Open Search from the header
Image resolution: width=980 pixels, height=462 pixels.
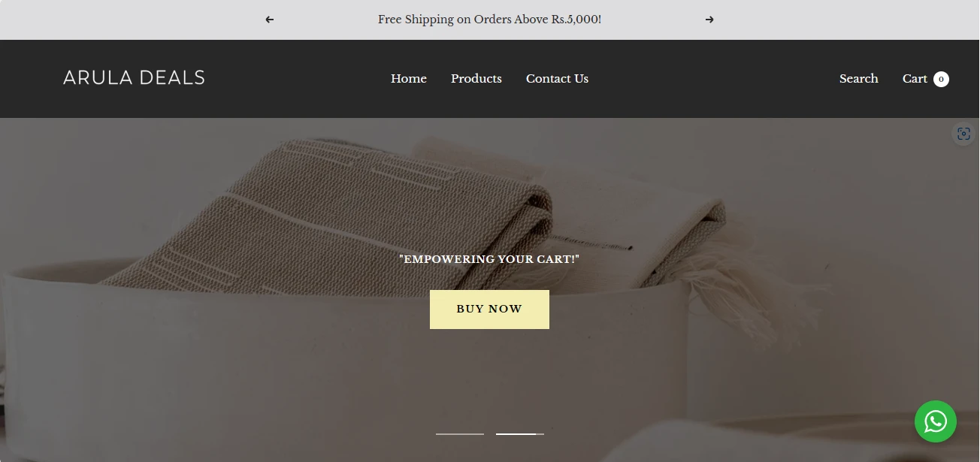[x=859, y=78]
